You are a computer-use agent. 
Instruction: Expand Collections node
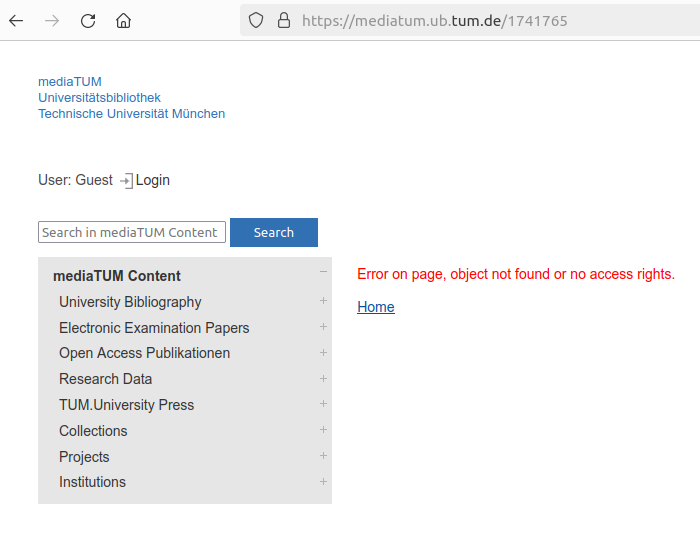(x=323, y=429)
